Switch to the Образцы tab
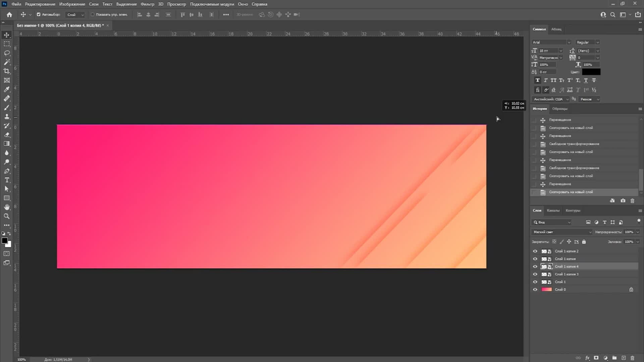 click(560, 109)
